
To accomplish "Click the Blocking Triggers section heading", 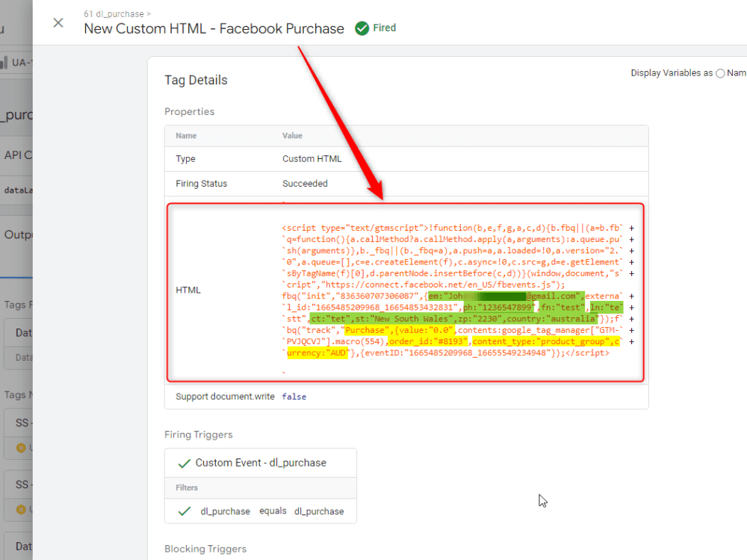I will (205, 549).
